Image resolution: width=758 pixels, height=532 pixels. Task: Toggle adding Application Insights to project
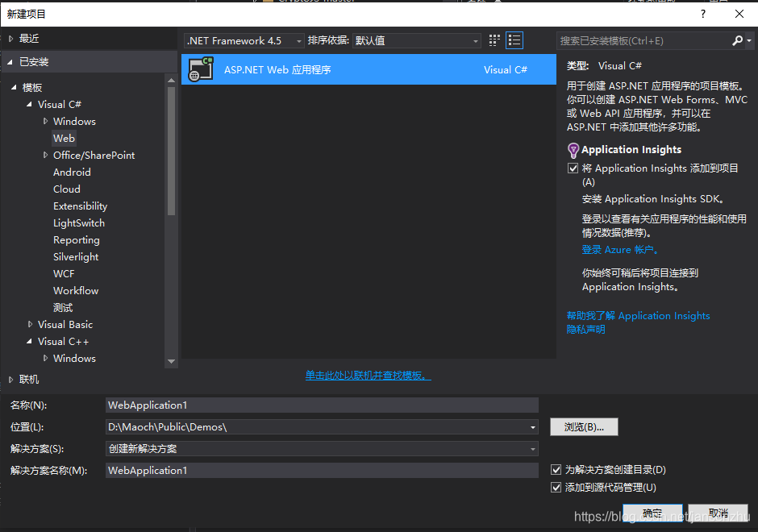click(x=573, y=168)
